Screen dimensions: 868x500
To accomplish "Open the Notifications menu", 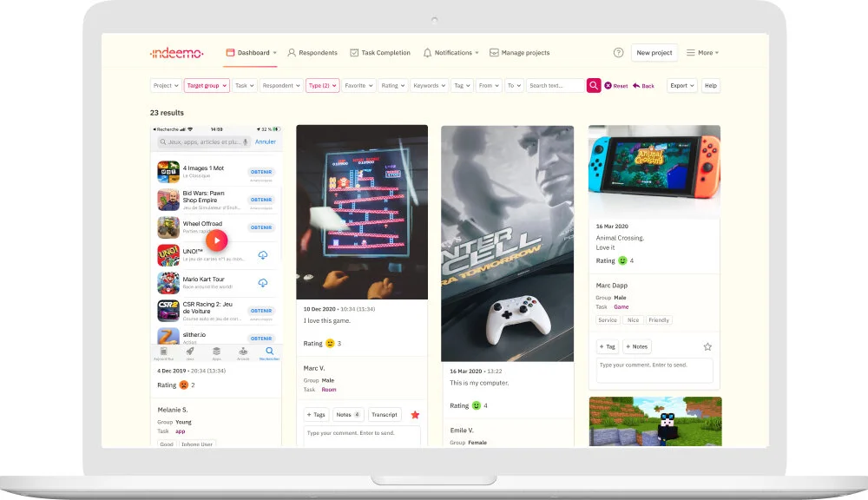I will click(450, 53).
